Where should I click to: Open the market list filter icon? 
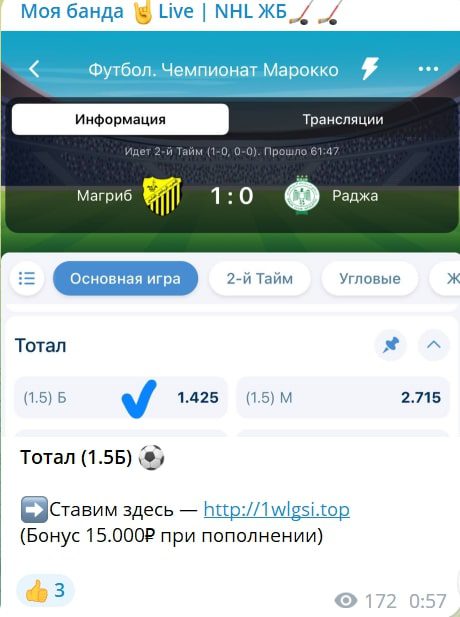(x=27, y=279)
